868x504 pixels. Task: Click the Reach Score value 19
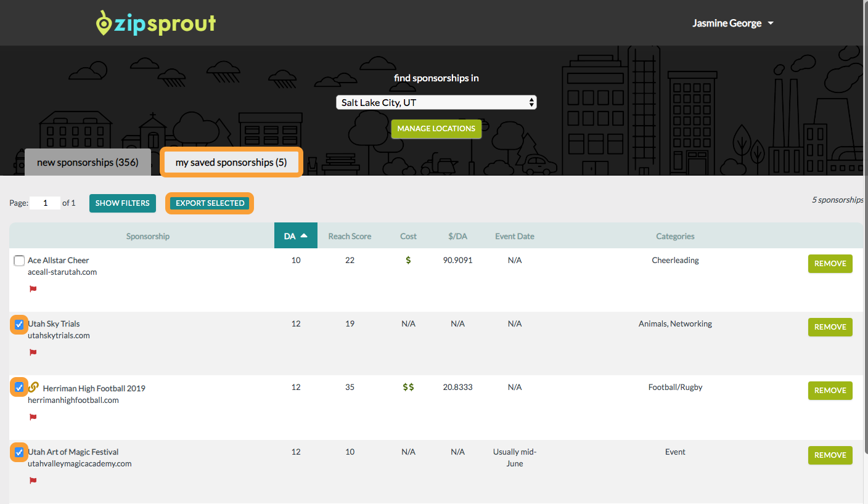click(x=350, y=324)
